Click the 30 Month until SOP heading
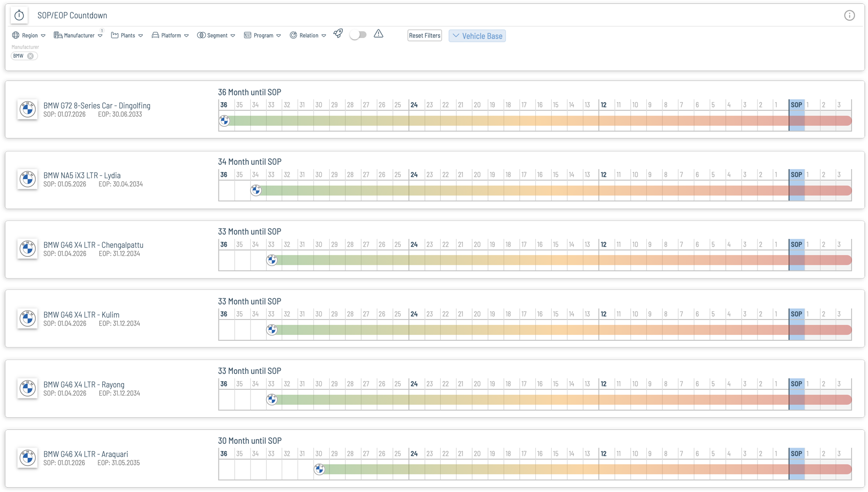868x492 pixels. click(x=249, y=441)
